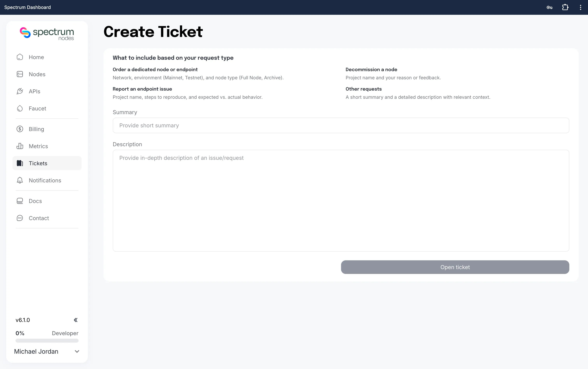This screenshot has width=588, height=369.
Task: Click the Billing dollar icon
Action: tap(20, 129)
